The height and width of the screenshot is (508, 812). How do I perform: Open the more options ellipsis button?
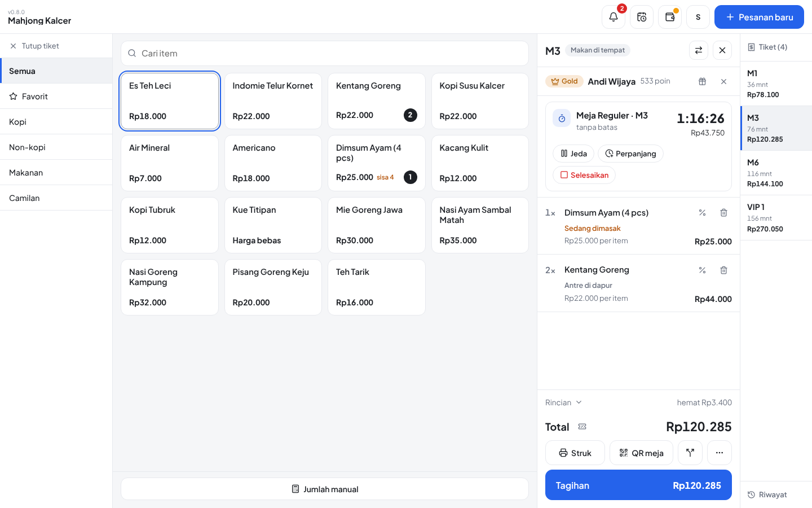click(720, 453)
